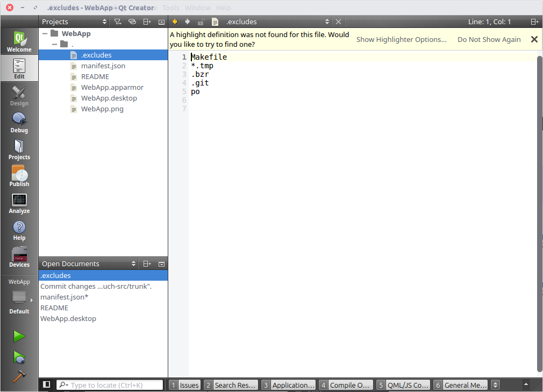Click the locator search field

click(x=110, y=384)
